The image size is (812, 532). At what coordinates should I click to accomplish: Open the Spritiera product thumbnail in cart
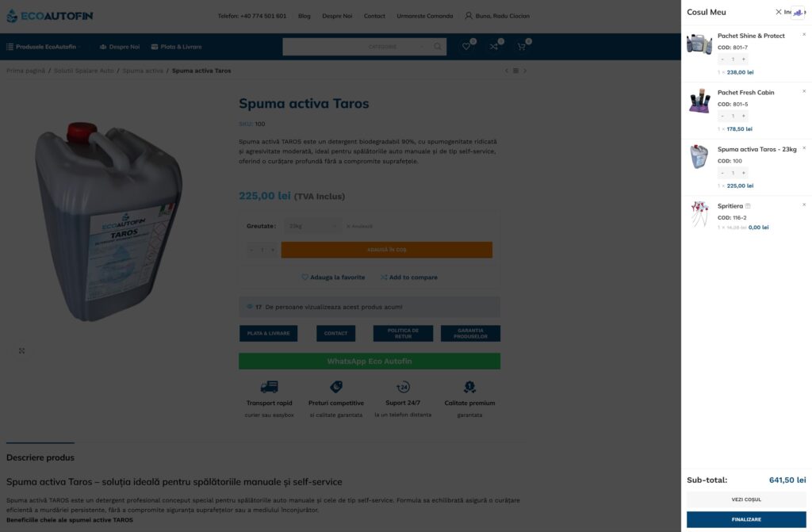coord(699,214)
